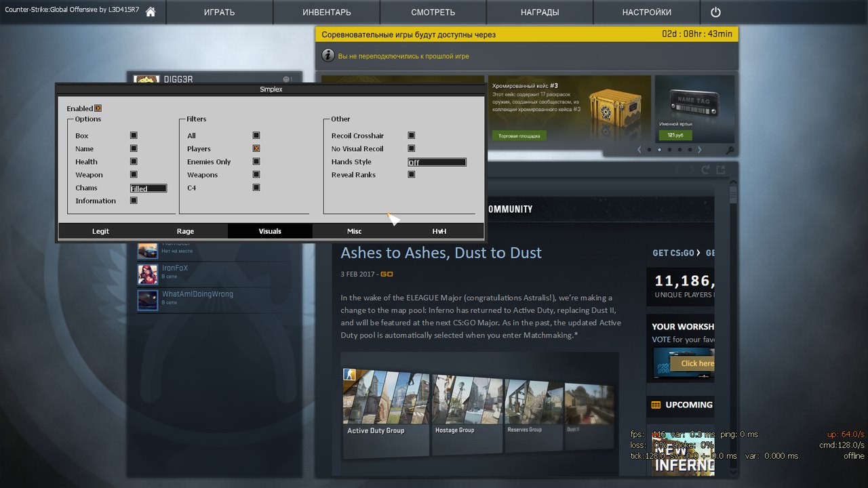Select the third store carousel dot
The width and height of the screenshot is (868, 488).
coord(669,150)
